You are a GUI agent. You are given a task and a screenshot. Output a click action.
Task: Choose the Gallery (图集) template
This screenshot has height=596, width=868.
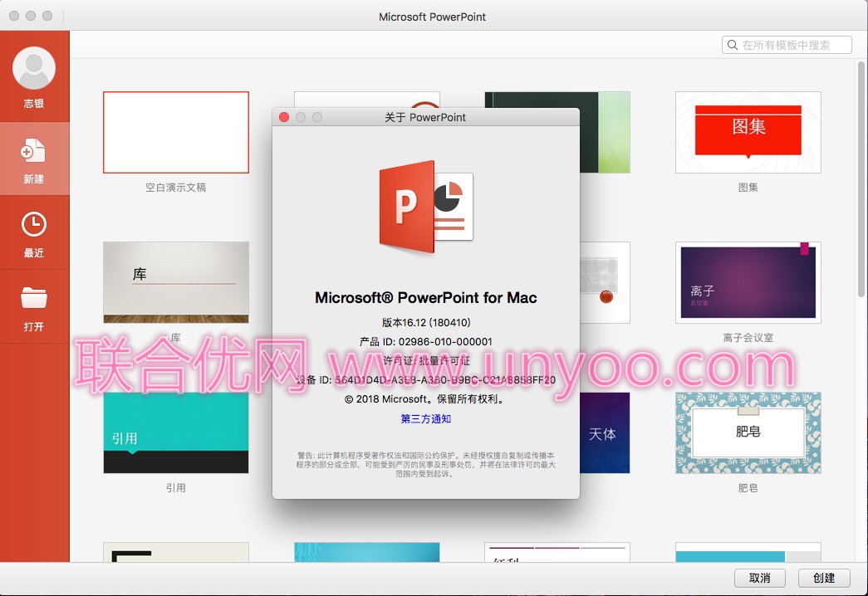point(748,132)
